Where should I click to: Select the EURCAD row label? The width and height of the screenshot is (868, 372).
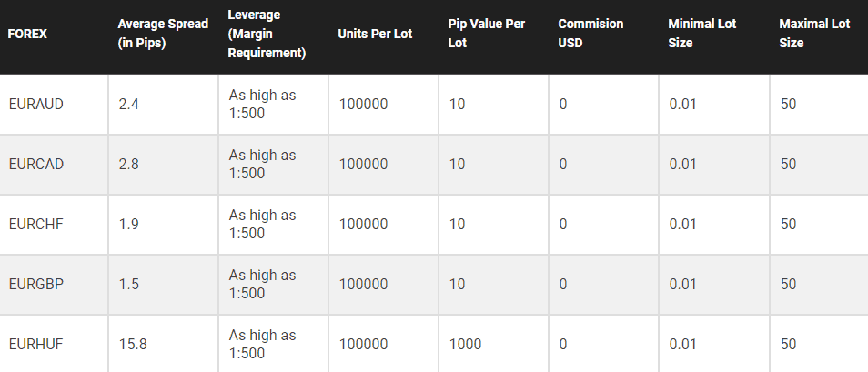36,164
